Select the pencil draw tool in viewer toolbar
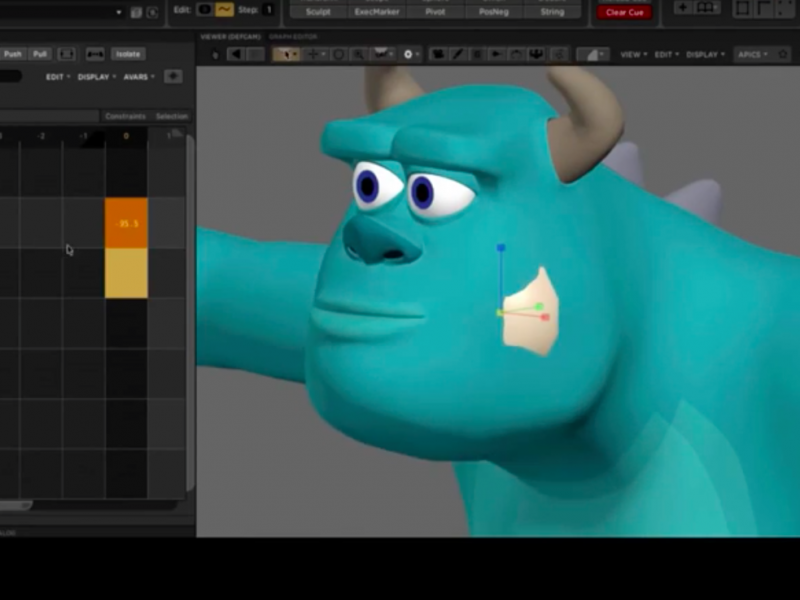The image size is (800, 600). click(x=458, y=55)
